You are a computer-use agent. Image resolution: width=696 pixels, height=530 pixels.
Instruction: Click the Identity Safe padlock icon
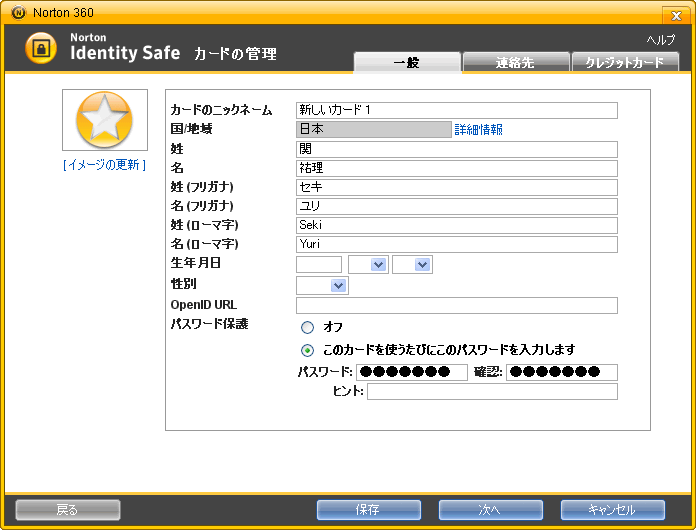coord(41,48)
